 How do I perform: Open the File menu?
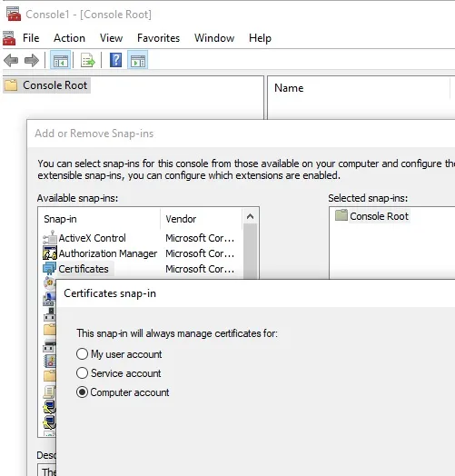pyautogui.click(x=31, y=38)
